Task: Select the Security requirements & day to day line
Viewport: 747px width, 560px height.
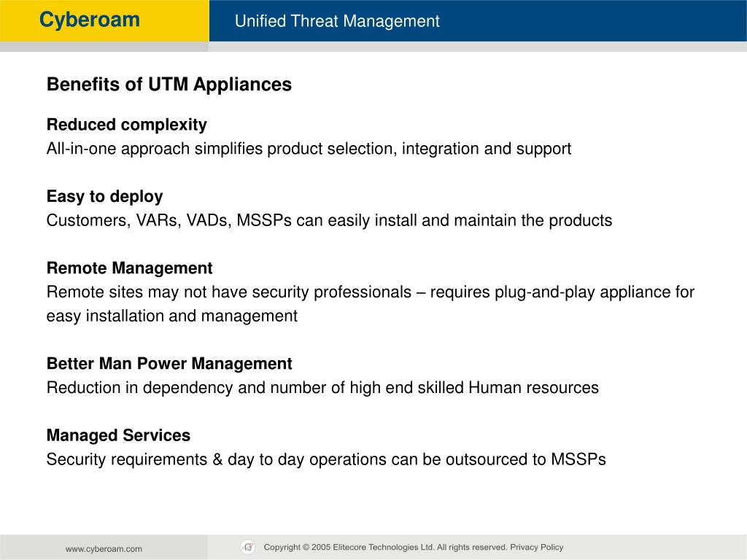Action: (326, 459)
